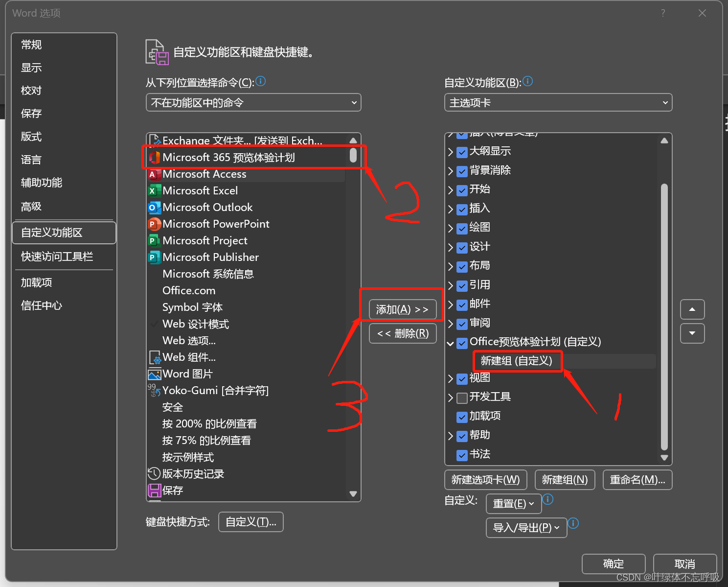Move selected item down with the down arrow

click(x=692, y=333)
